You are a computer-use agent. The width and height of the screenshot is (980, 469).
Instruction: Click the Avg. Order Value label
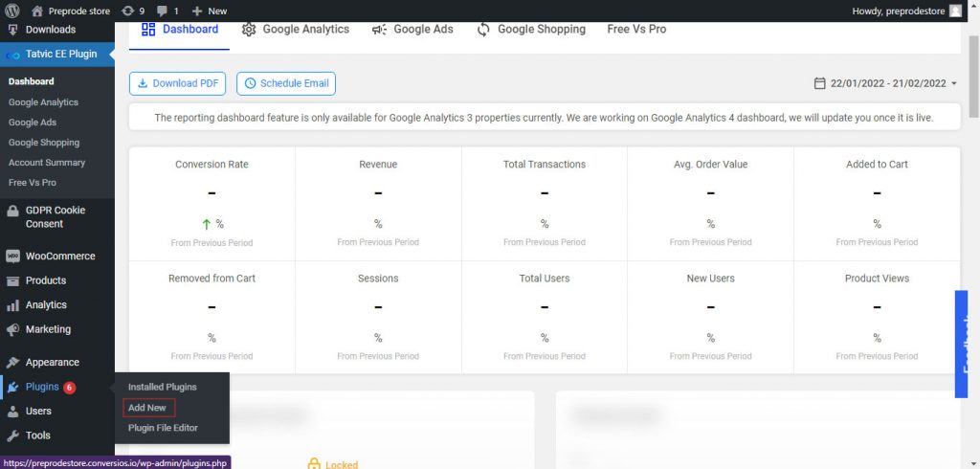pyautogui.click(x=711, y=165)
